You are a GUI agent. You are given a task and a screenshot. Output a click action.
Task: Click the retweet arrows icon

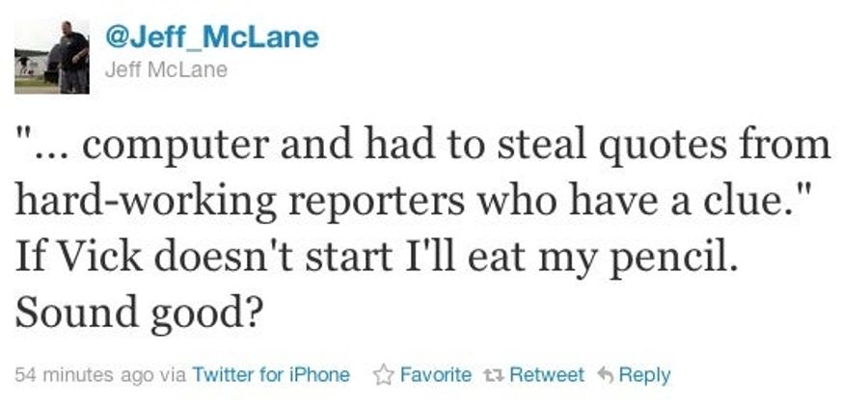click(493, 376)
